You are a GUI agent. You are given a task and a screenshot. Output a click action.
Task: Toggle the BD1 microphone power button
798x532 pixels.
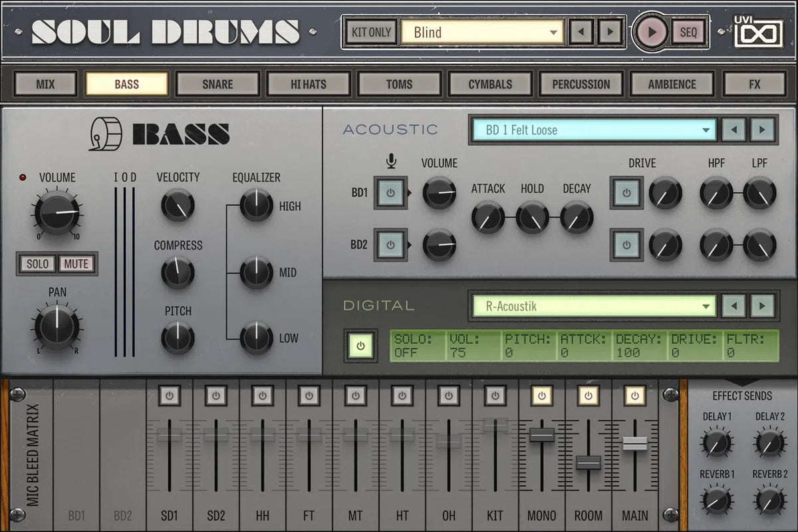[390, 194]
